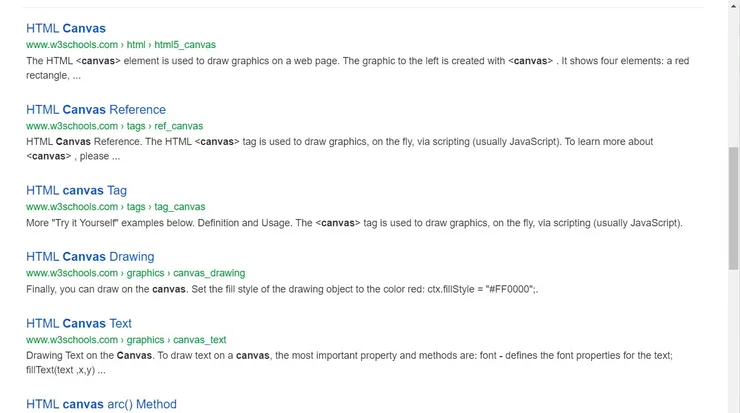Open the "HTML Canvas Drawing" result link

(90, 256)
